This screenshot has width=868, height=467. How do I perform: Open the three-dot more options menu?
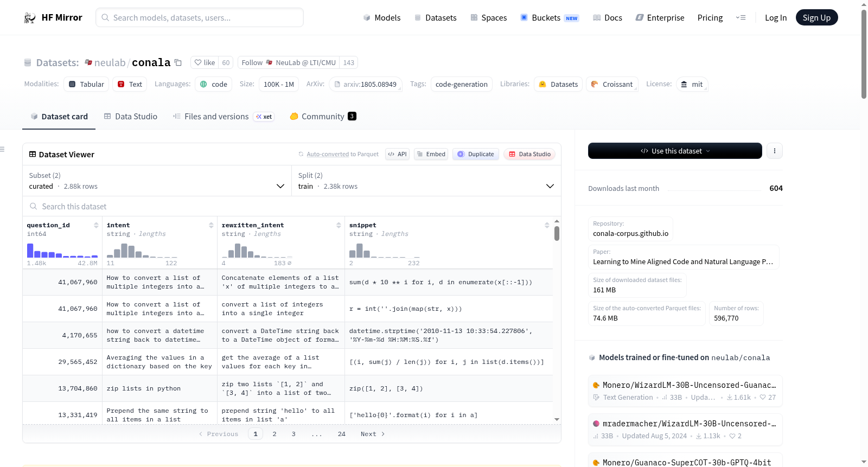click(x=775, y=151)
